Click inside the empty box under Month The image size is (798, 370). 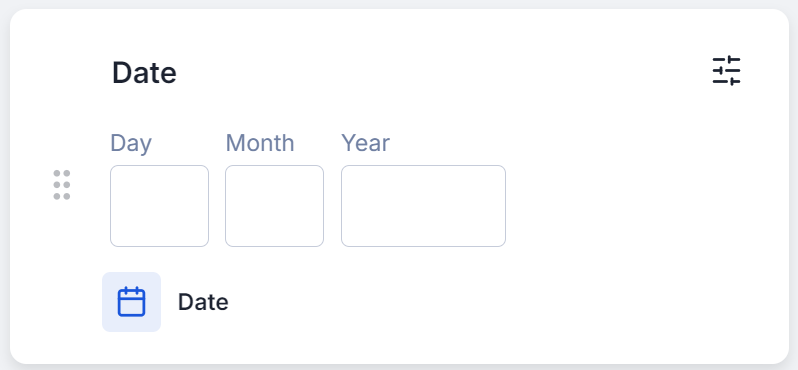tap(274, 206)
